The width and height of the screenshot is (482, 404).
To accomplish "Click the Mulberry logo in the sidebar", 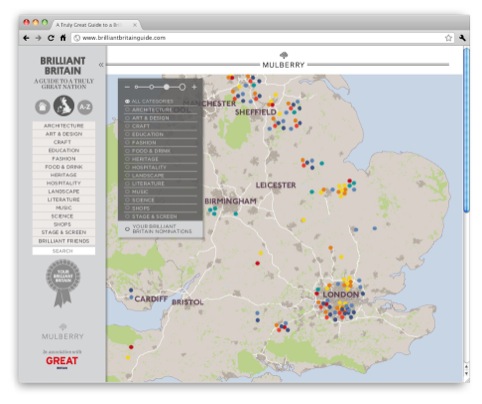I will click(63, 332).
